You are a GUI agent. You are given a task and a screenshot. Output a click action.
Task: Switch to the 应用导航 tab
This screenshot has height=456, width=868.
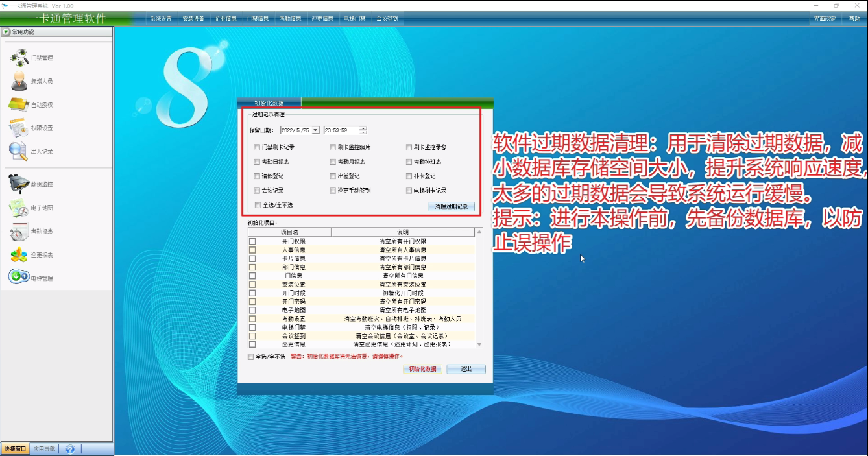(44, 449)
